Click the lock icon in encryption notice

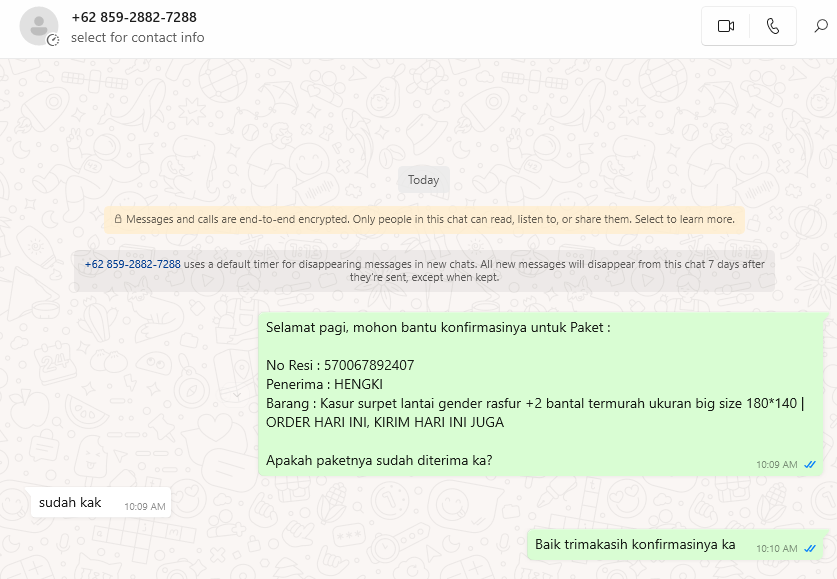pyautogui.click(x=118, y=219)
